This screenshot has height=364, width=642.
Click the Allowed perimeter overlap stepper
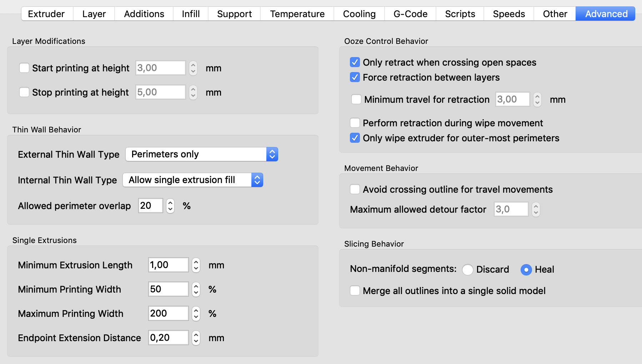point(170,206)
